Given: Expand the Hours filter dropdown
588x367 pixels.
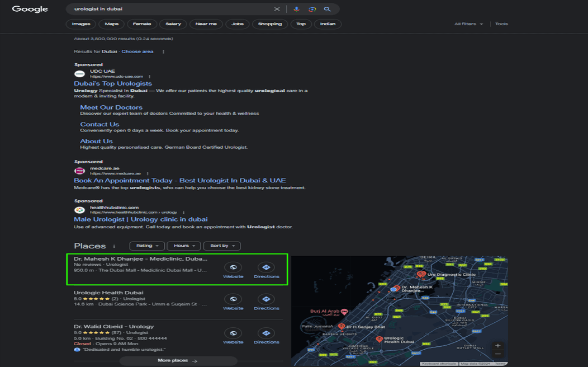Looking at the screenshot, I should (184, 246).
